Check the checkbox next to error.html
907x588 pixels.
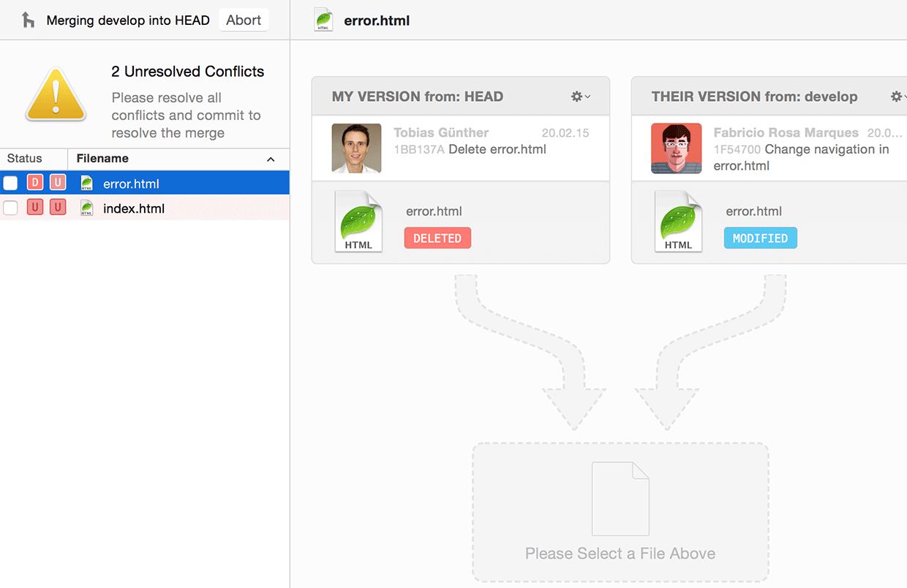(x=10, y=182)
